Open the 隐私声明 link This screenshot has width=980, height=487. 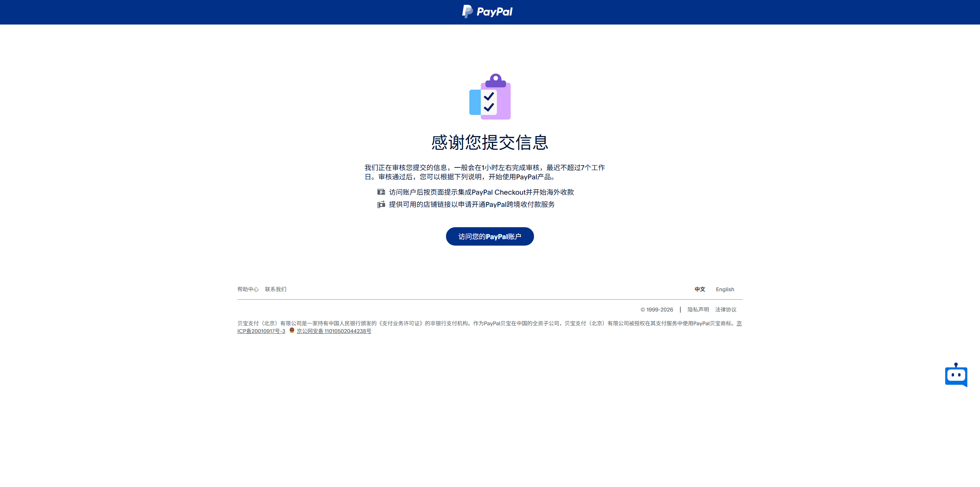[x=698, y=310]
